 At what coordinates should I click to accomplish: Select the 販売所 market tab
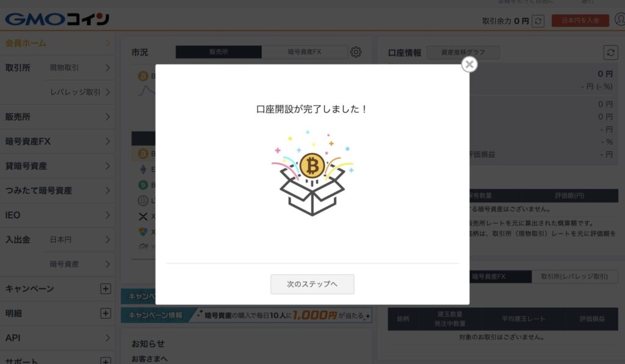click(219, 52)
